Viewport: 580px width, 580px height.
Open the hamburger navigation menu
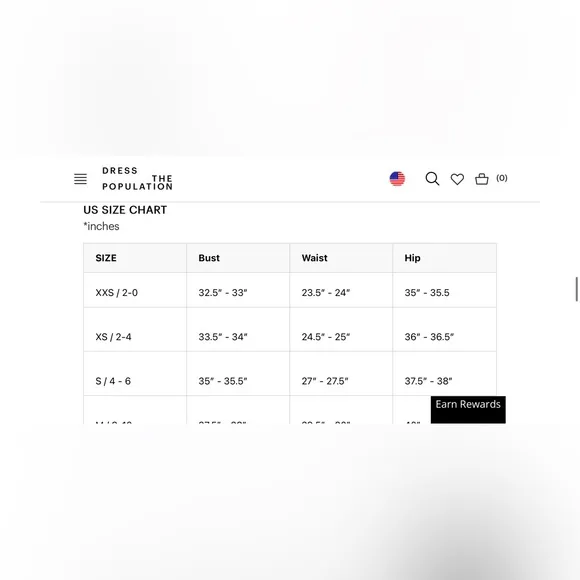tap(80, 179)
